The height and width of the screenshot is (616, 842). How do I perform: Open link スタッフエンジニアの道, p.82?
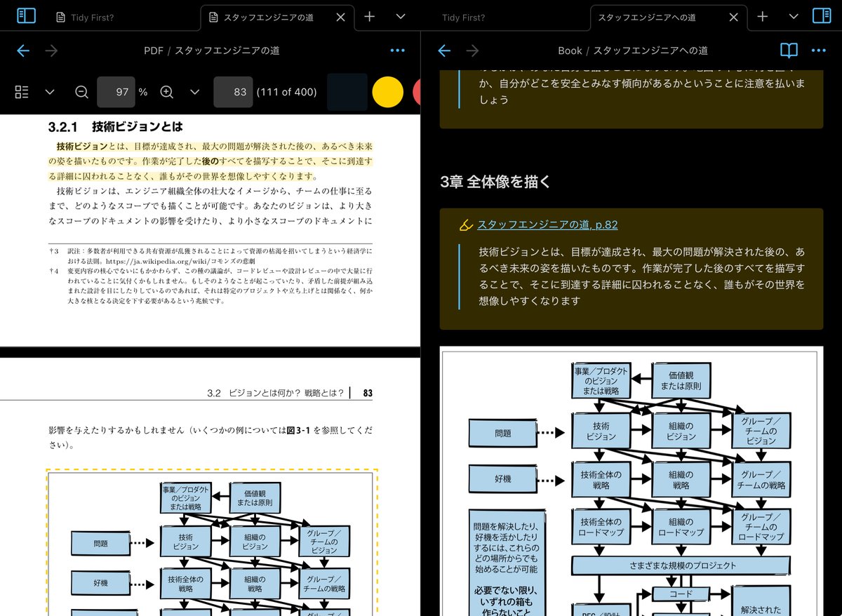coord(547,225)
